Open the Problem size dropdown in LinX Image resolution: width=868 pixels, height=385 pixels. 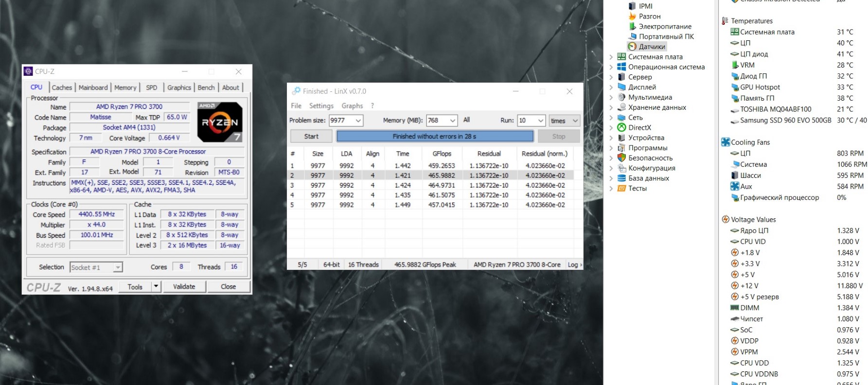[x=358, y=121]
